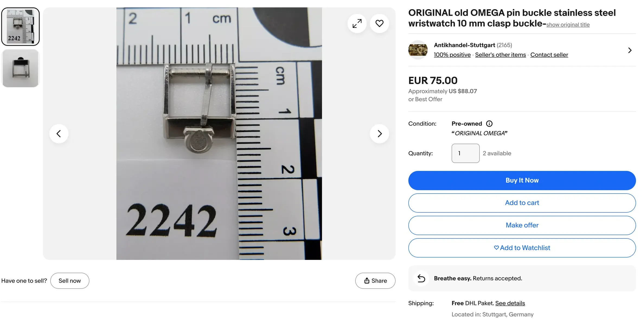This screenshot has height=319, width=644.
Task: Edit the quantity input field
Action: (x=465, y=153)
